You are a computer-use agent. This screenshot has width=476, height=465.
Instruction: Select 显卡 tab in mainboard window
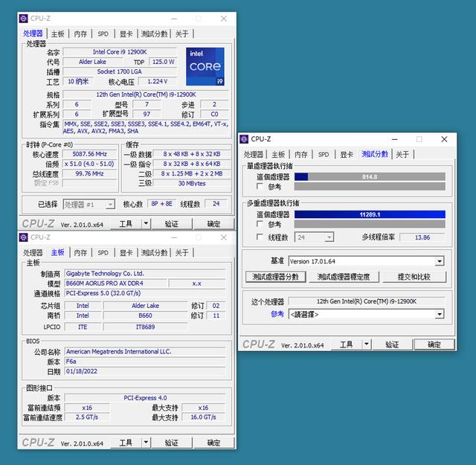pos(126,253)
